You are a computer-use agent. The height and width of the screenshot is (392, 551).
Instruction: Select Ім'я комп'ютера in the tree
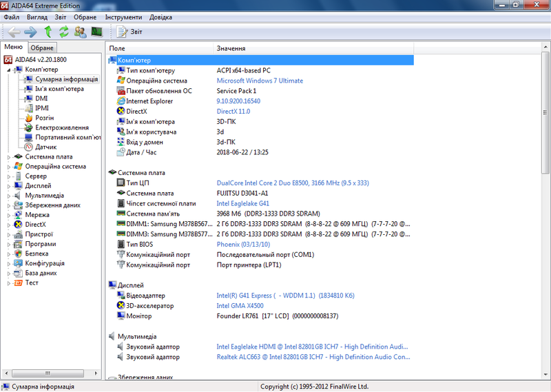pyautogui.click(x=59, y=89)
